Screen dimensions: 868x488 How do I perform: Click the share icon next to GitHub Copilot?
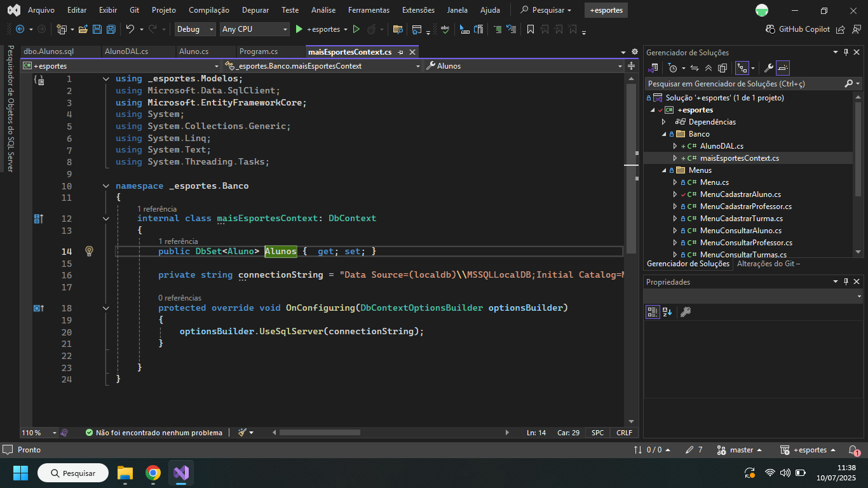(x=841, y=29)
